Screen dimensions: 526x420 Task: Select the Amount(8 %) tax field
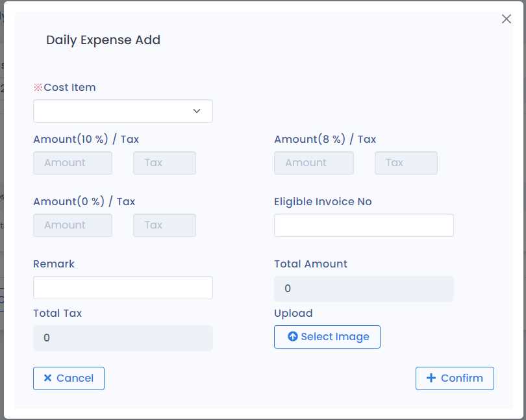pyautogui.click(x=406, y=163)
